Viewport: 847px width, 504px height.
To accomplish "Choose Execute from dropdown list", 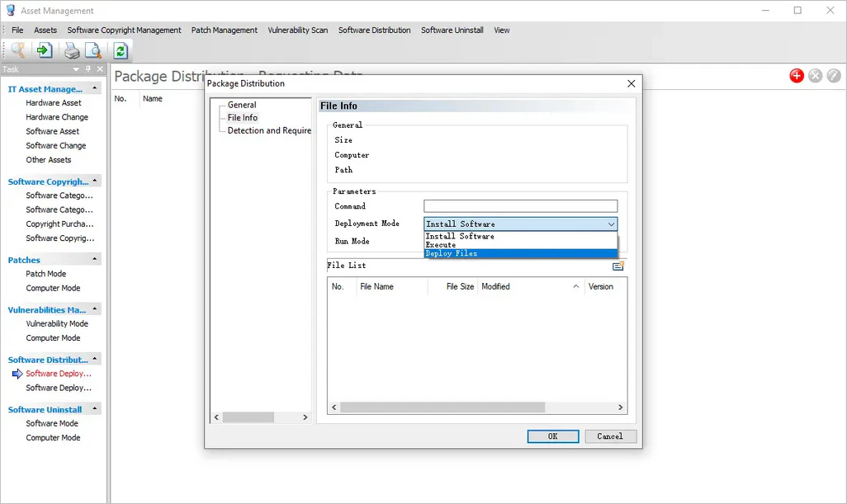I will click(521, 245).
